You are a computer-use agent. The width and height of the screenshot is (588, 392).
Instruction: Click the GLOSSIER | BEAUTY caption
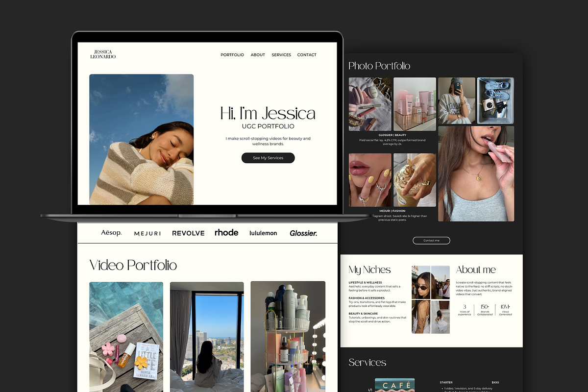click(392, 135)
